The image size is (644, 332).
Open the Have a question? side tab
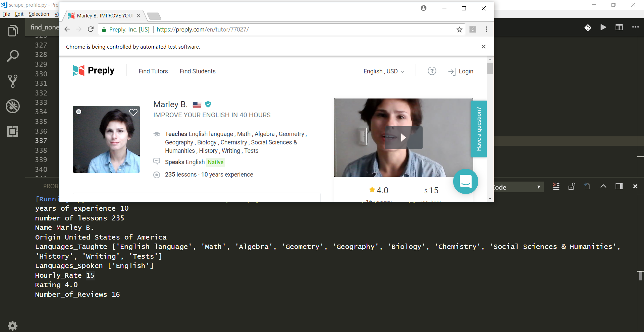(x=479, y=129)
